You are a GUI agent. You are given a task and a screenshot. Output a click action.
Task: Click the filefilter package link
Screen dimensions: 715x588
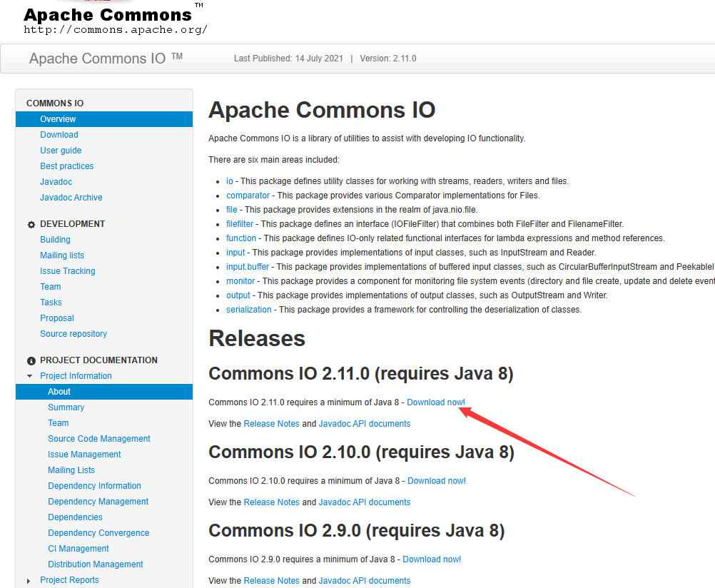(x=240, y=224)
